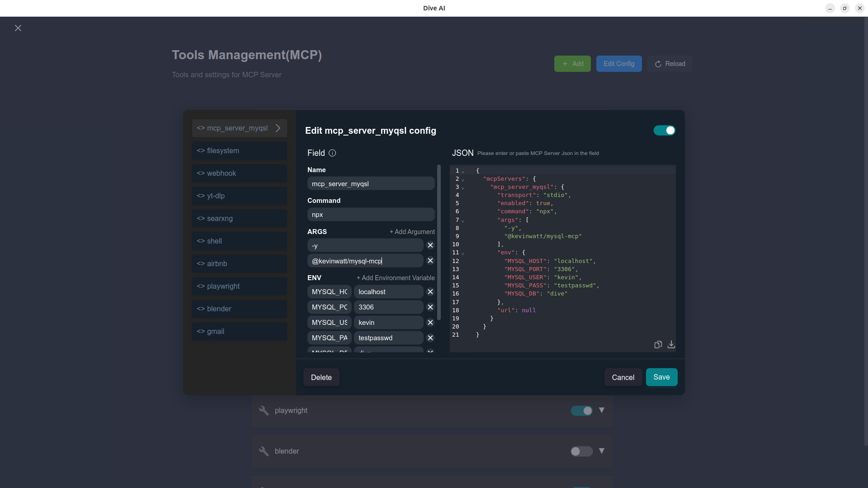
Task: Click the Save button
Action: click(661, 377)
